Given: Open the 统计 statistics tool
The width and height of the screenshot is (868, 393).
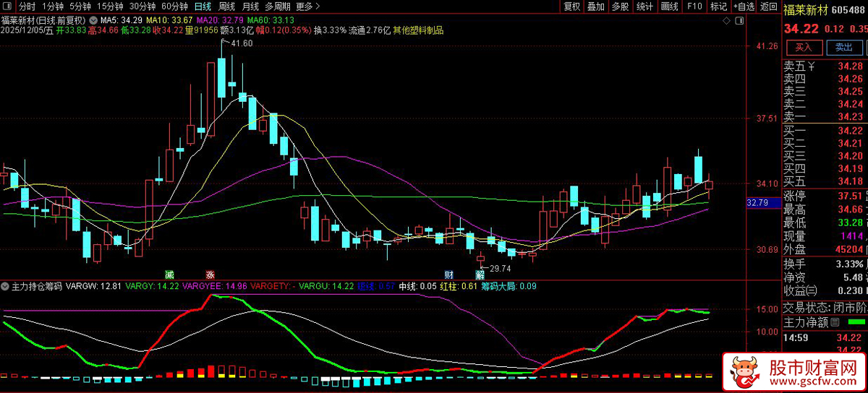Looking at the screenshot, I should (644, 7).
